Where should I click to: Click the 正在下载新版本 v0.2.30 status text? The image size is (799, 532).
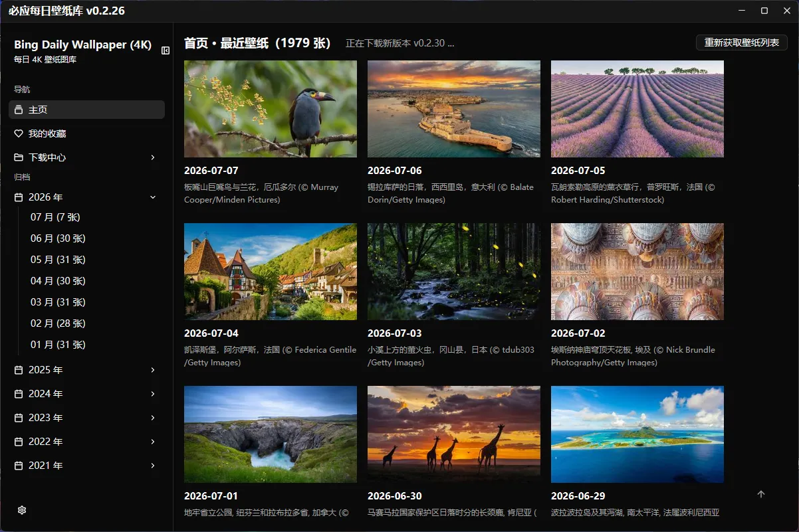(400, 44)
